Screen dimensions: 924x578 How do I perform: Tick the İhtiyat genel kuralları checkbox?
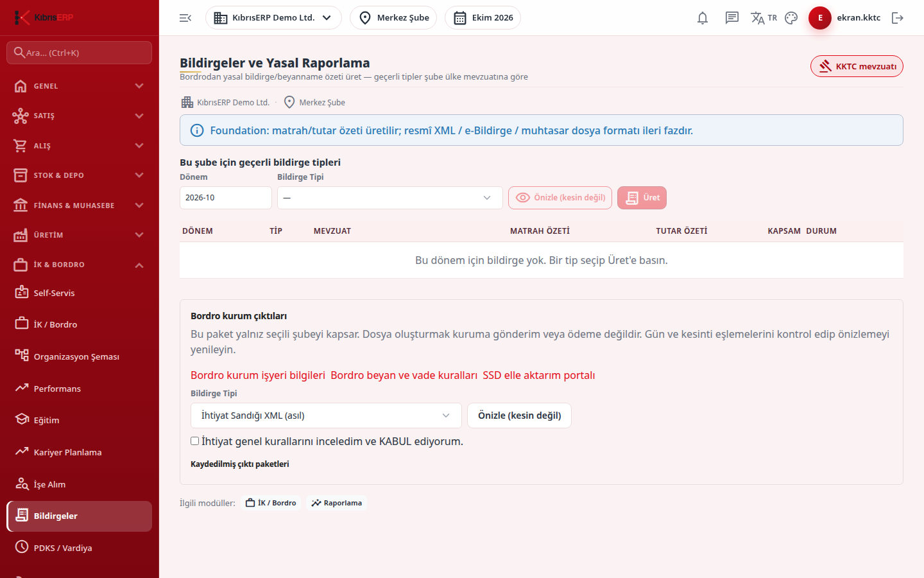tap(194, 441)
